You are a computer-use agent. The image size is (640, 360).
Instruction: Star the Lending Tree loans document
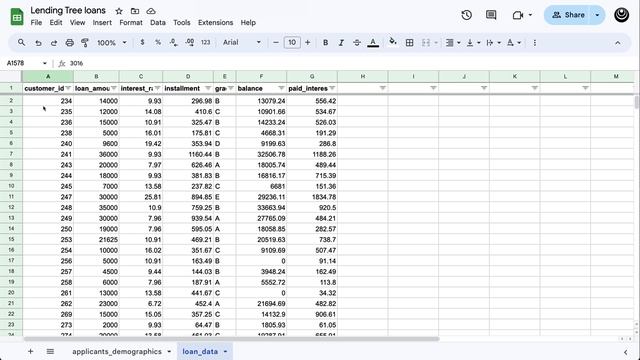[119, 11]
